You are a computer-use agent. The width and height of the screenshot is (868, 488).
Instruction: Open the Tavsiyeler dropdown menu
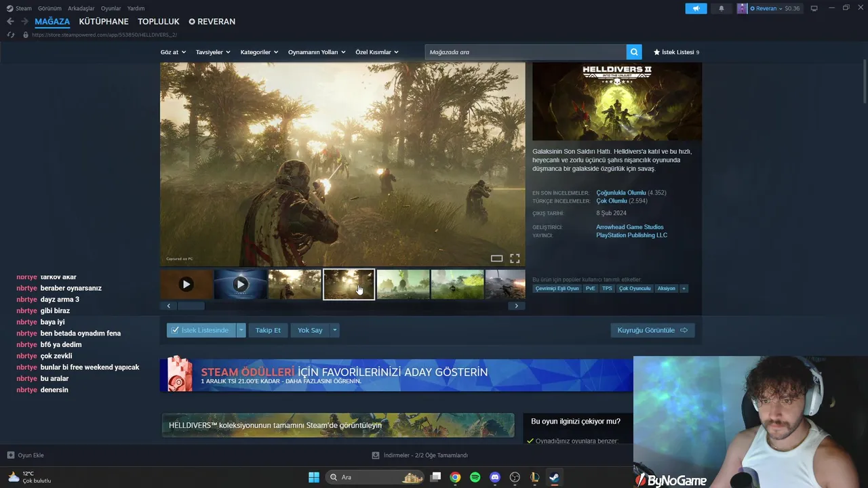tap(213, 52)
